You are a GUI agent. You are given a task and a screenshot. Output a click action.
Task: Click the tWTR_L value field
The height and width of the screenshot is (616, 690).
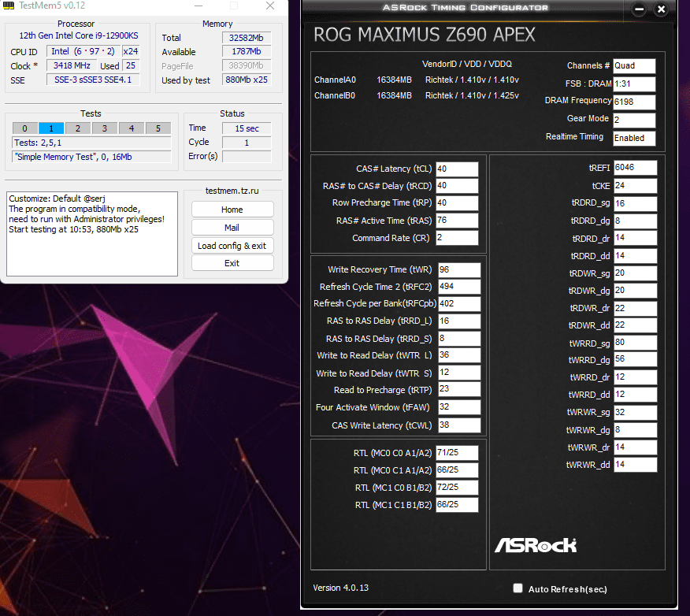[x=459, y=355]
